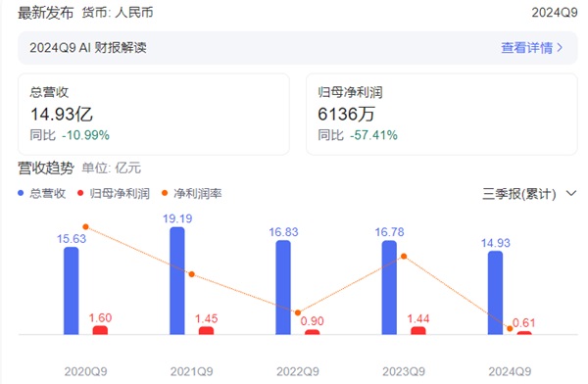This screenshot has height=384, width=588.
Task: Toggle 归母净利润 legend series
Action: click(114, 194)
